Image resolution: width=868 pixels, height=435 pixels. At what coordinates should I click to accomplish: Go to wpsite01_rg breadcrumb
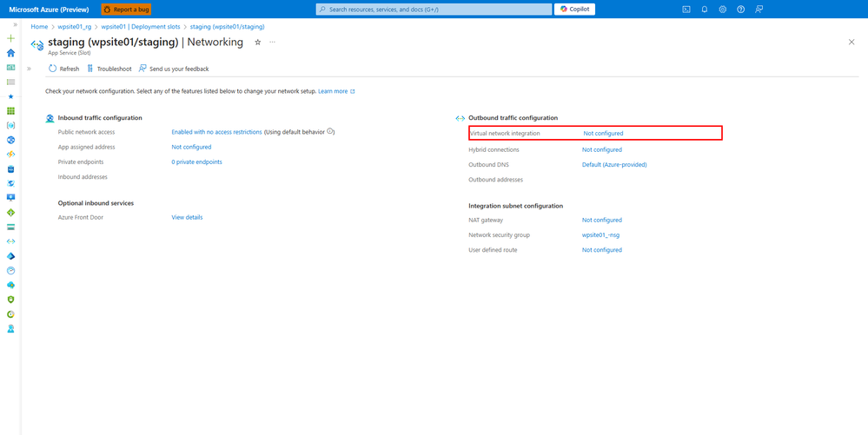pos(74,27)
